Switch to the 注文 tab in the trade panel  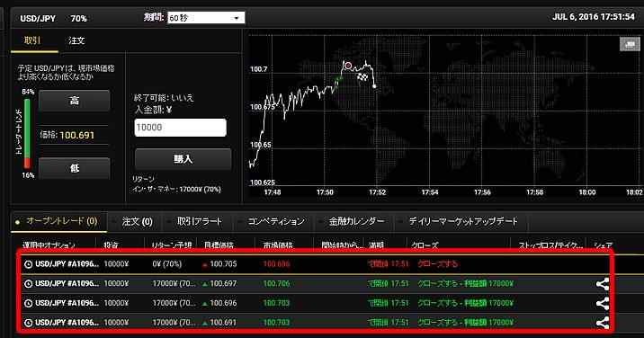tap(76, 40)
